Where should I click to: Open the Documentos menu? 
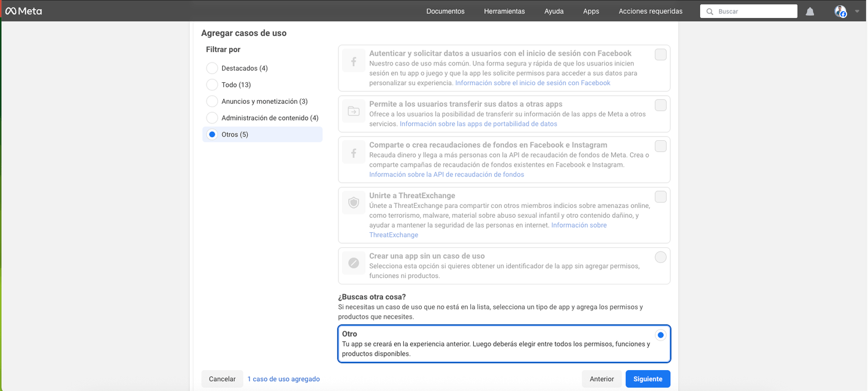click(x=445, y=11)
